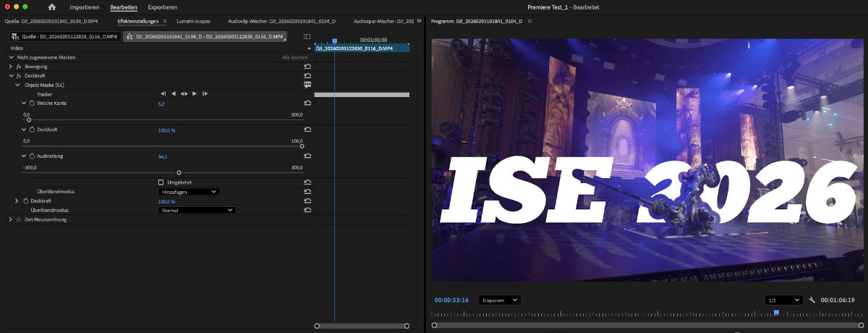868x333 pixels.
Task: Open the Hinzufügen blend mode dropdown
Action: pyautogui.click(x=188, y=192)
